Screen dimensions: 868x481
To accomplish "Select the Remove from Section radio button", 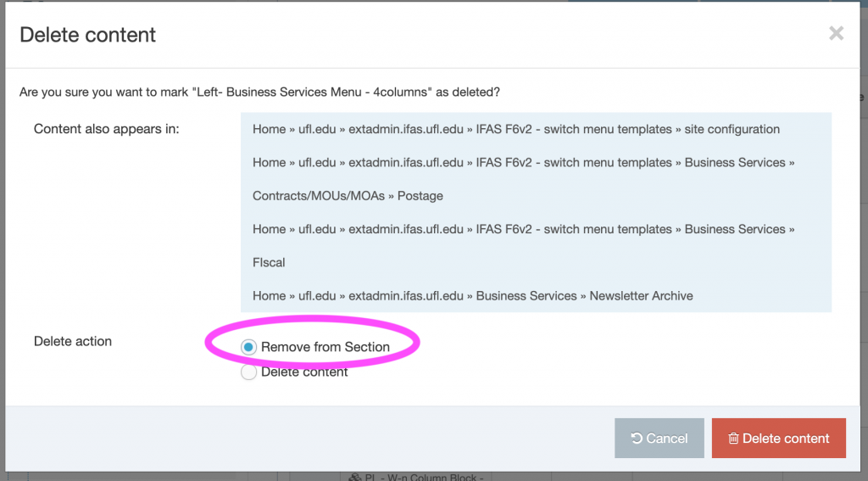I will 248,347.
